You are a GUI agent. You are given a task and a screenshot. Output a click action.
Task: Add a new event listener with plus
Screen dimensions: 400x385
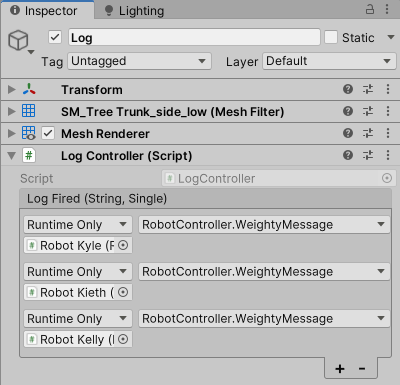point(340,369)
